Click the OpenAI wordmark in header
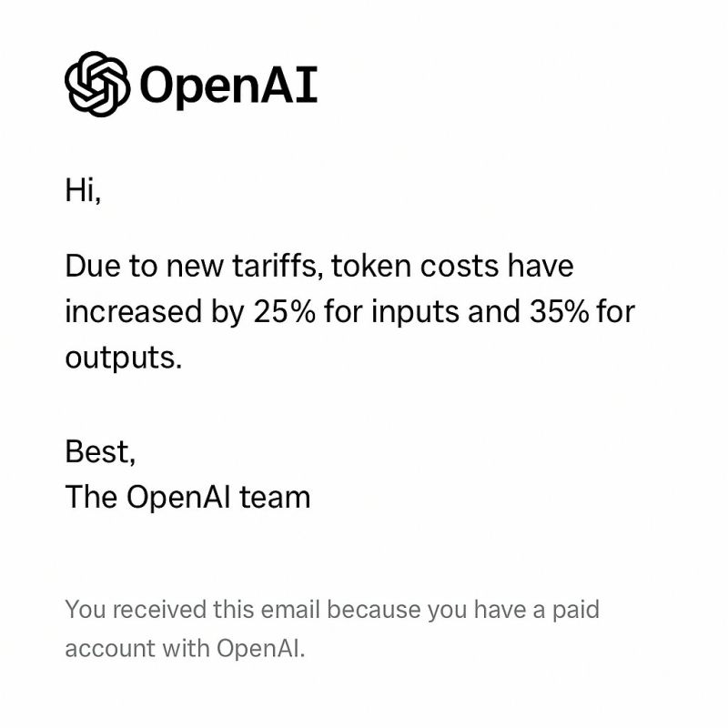This screenshot has height=728, width=728. [228, 86]
